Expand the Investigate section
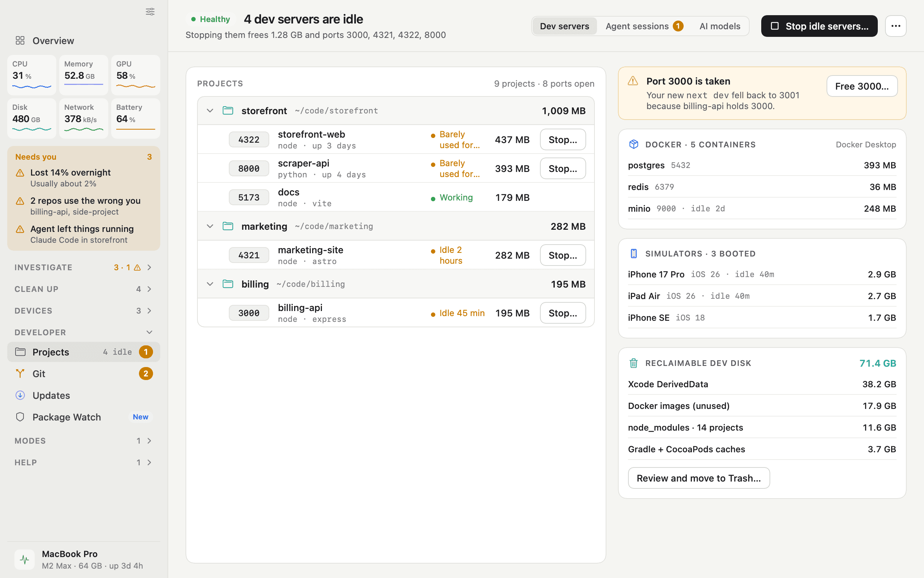The image size is (924, 578). tap(84, 267)
